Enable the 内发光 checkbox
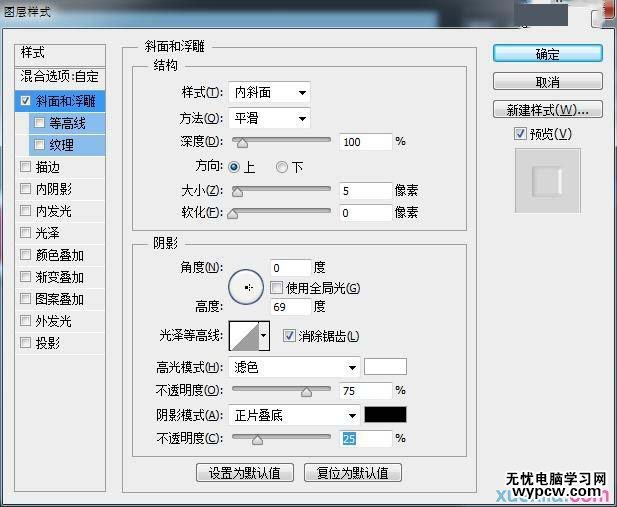Image resolution: width=617 pixels, height=507 pixels. click(26, 211)
